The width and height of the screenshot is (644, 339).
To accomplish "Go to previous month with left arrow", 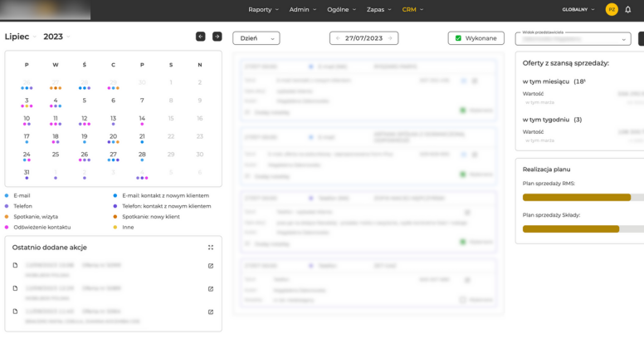I will 200,37.
